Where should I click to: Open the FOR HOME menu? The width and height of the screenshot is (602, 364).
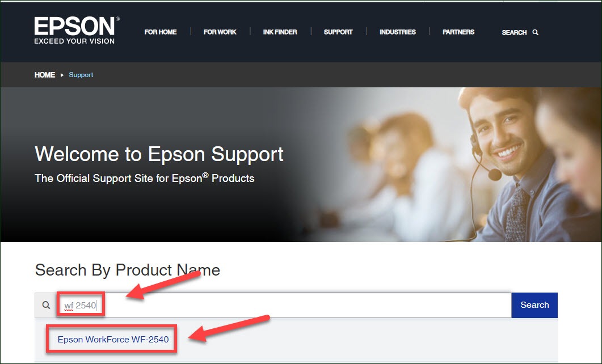point(161,32)
